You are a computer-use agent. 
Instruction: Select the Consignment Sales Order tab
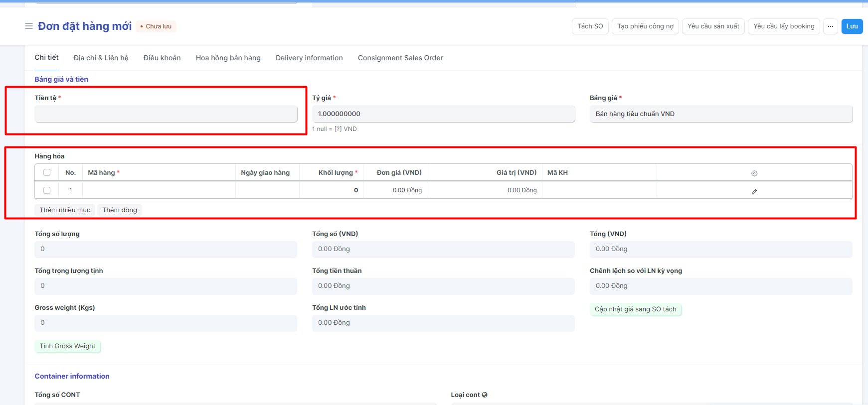pos(400,58)
